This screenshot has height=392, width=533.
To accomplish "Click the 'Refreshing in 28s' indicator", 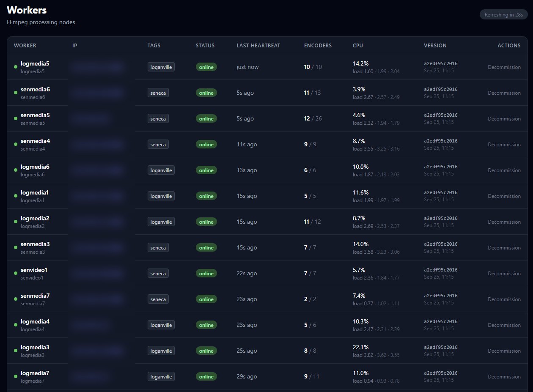I will 503,15.
